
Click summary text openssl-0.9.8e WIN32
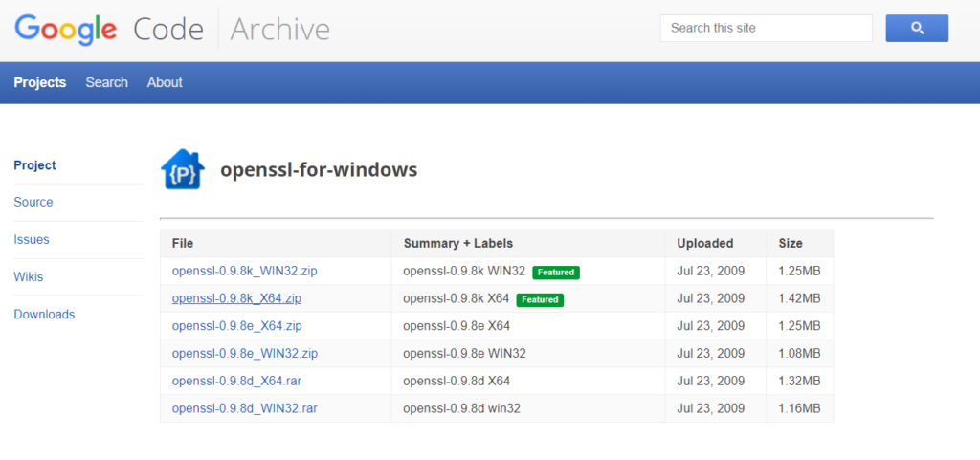tap(464, 353)
